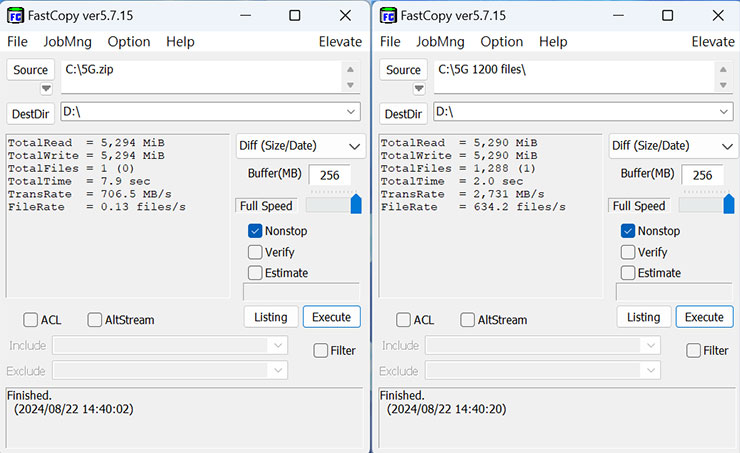Tick AltStream checkbox in left window

click(x=94, y=320)
